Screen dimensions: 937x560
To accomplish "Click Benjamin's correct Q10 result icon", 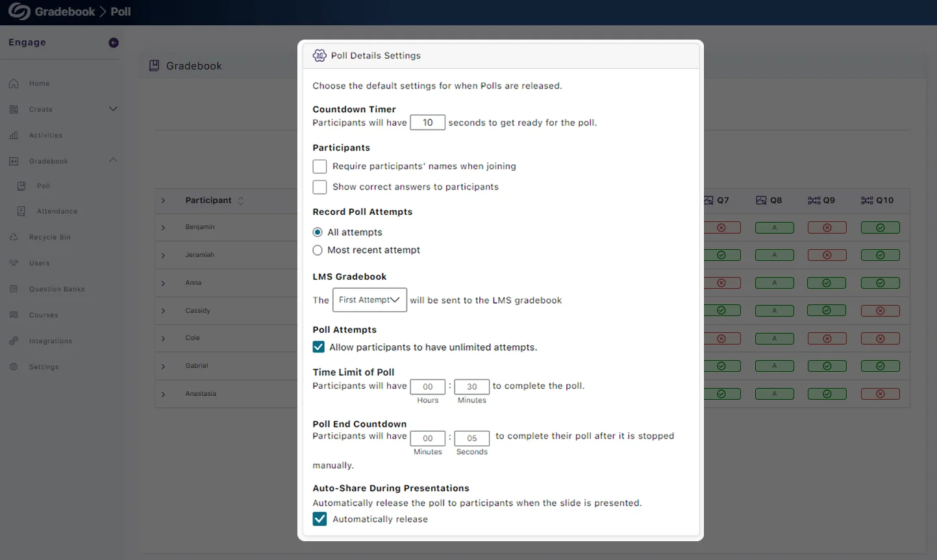I will (x=881, y=228).
